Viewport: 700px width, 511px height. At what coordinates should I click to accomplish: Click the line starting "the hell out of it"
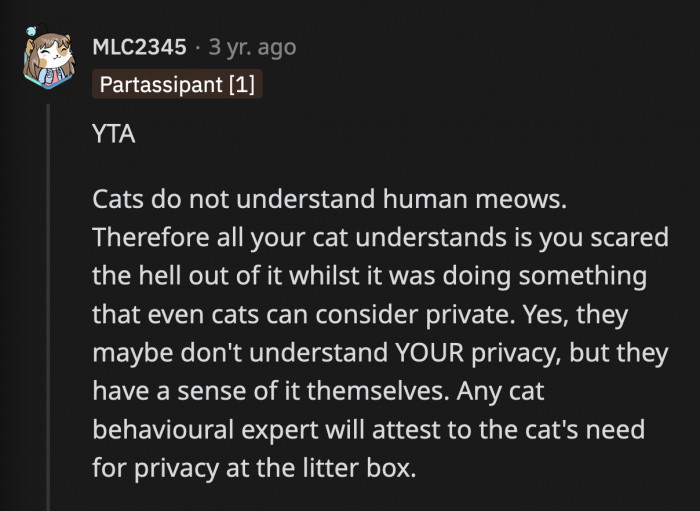click(x=368, y=275)
